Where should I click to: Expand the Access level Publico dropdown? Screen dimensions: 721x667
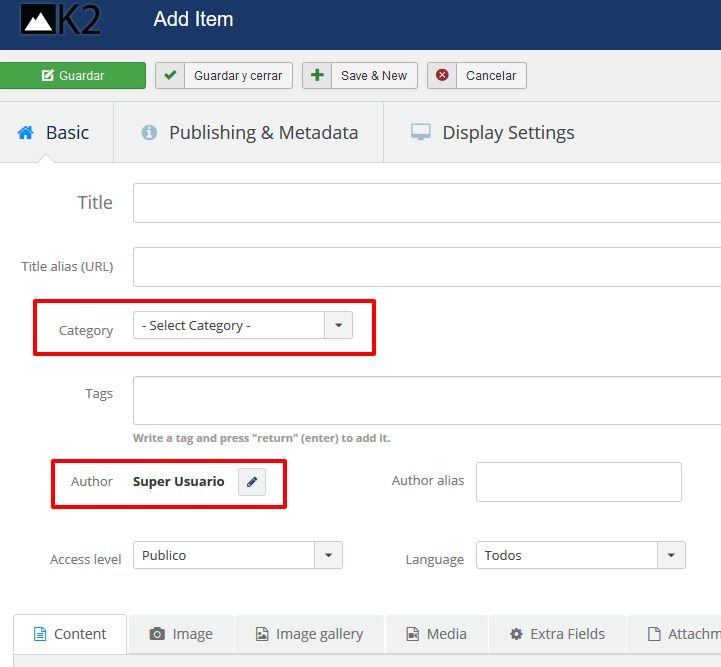click(238, 555)
